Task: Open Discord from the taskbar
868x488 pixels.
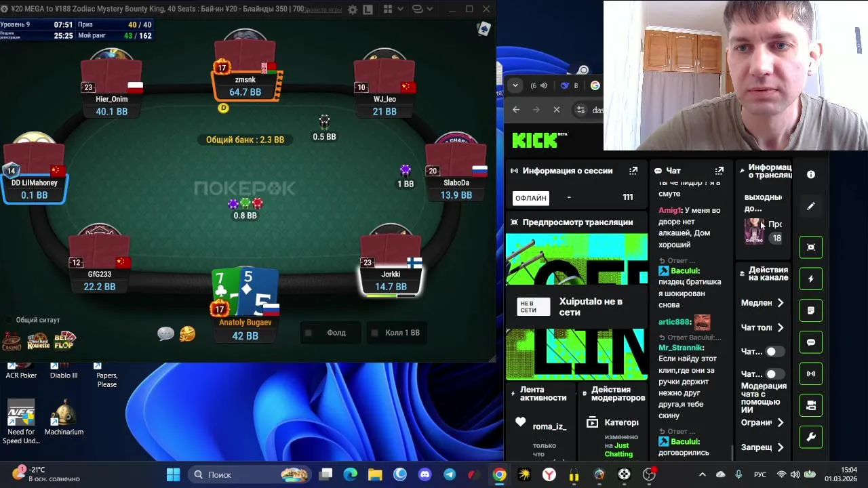Action: pos(425,474)
